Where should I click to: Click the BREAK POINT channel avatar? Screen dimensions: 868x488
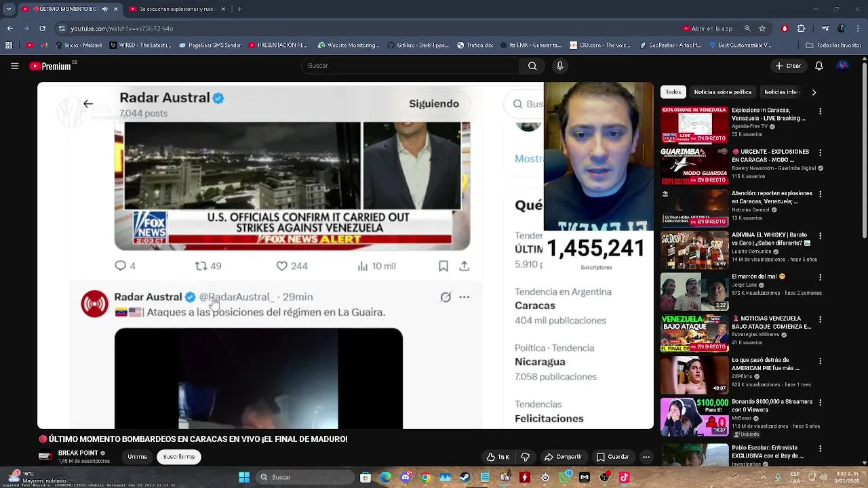click(45, 457)
